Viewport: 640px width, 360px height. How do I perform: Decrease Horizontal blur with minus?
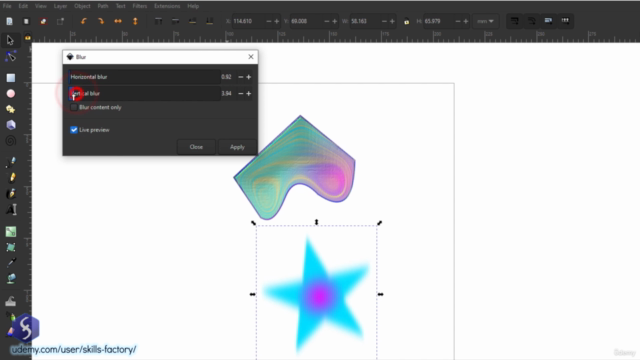click(240, 77)
